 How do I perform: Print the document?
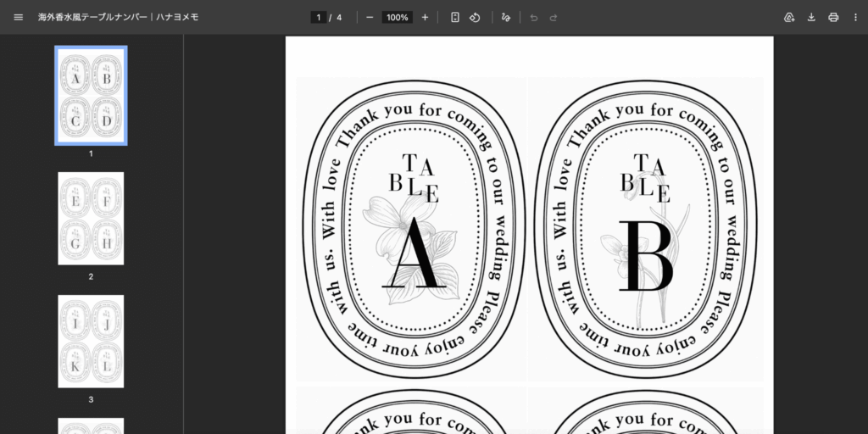[x=833, y=17]
